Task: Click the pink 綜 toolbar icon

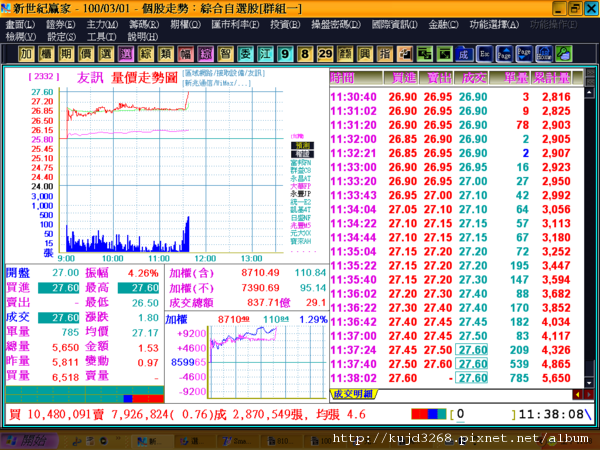Action: [205, 54]
